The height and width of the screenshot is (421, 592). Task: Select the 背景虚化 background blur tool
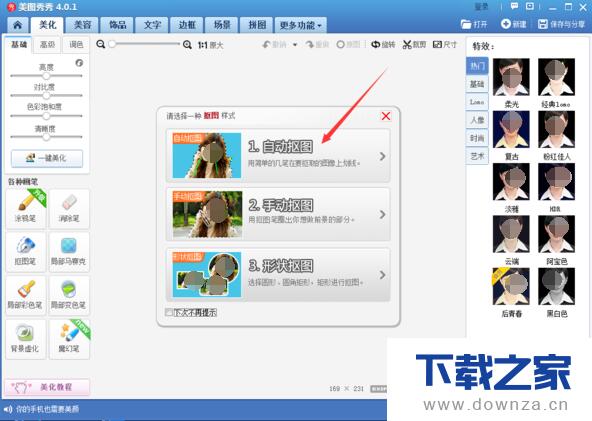pos(26,339)
